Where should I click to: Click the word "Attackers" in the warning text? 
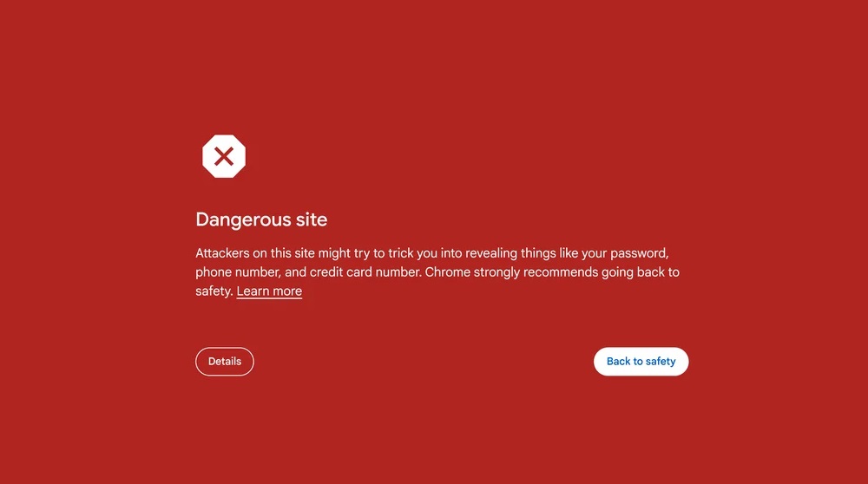pos(222,253)
